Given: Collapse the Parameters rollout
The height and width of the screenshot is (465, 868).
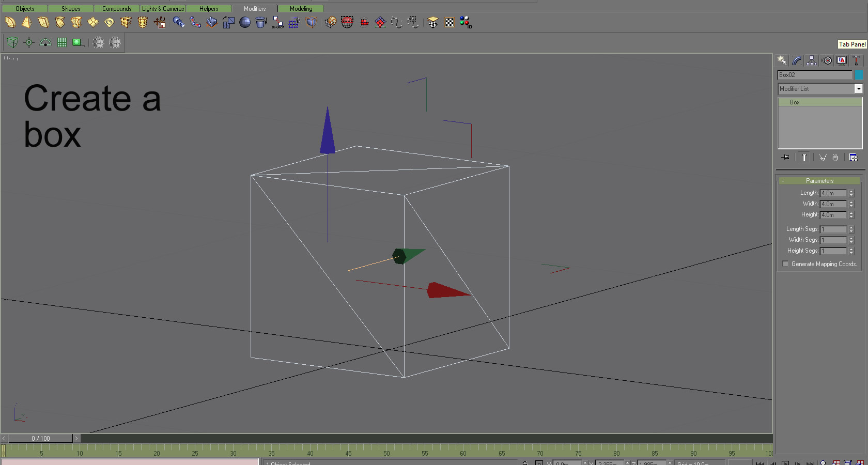Looking at the screenshot, I should [x=819, y=181].
